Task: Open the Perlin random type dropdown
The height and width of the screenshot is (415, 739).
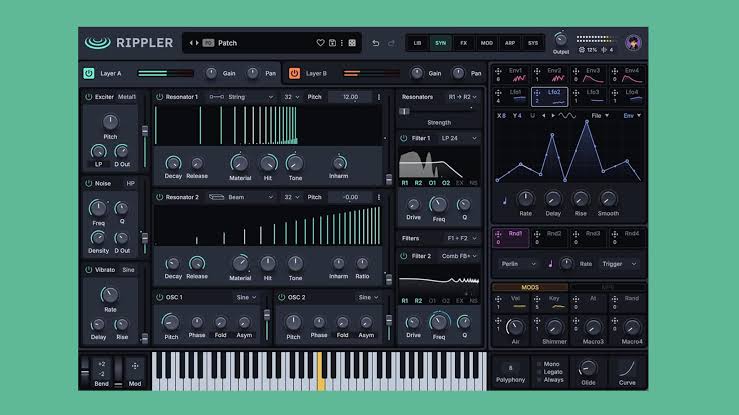Action: click(518, 264)
